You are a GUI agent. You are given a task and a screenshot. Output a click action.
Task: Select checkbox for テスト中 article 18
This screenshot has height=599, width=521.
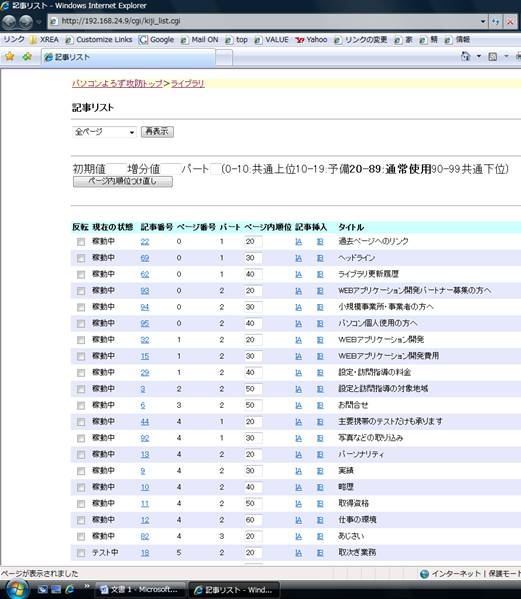[81, 553]
